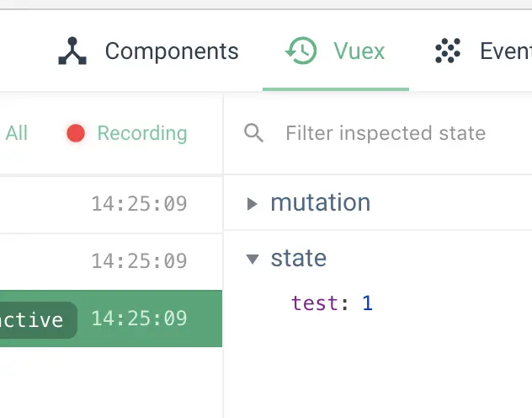Image resolution: width=532 pixels, height=418 pixels.
Task: Collapse the state disclosure triangle
Action: [x=252, y=259]
